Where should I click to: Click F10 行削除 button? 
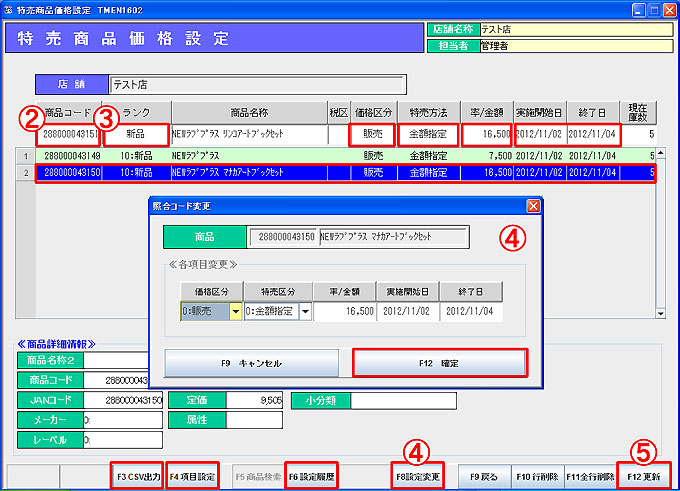click(537, 476)
